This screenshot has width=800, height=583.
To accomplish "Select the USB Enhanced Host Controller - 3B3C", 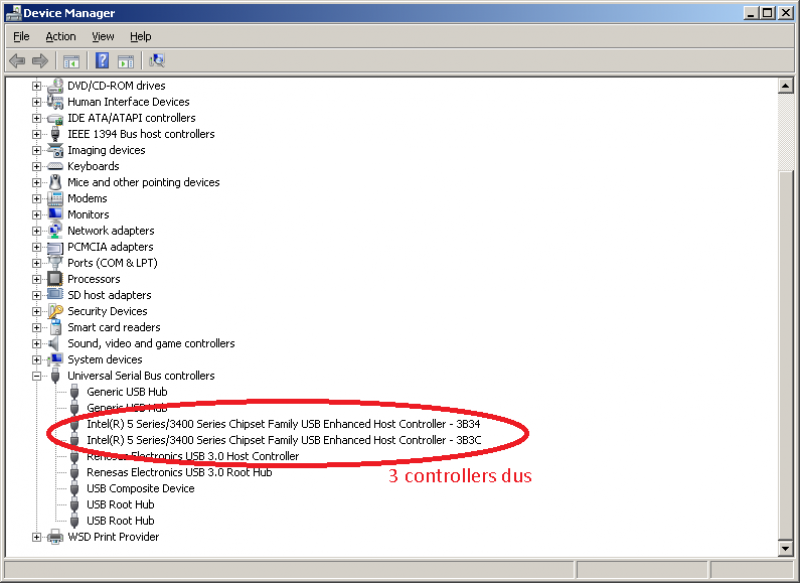I will tap(284, 440).
